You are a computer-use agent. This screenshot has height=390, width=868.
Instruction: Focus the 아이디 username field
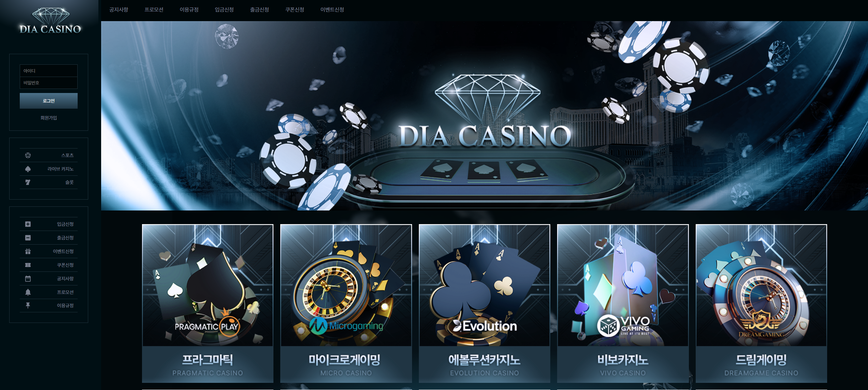pos(49,71)
